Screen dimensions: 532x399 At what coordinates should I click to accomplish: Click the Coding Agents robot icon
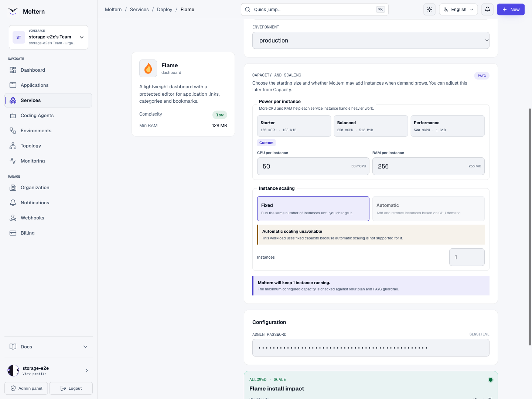pyautogui.click(x=13, y=116)
